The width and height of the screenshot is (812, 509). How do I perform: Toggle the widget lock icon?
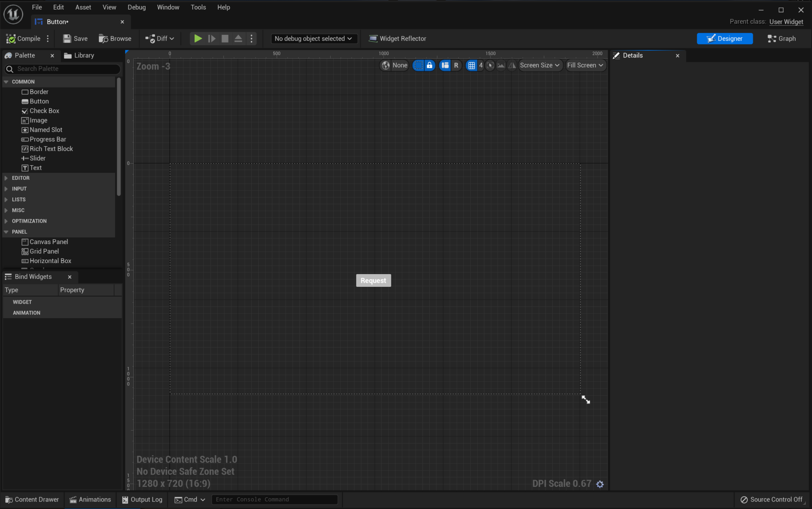[x=430, y=65]
